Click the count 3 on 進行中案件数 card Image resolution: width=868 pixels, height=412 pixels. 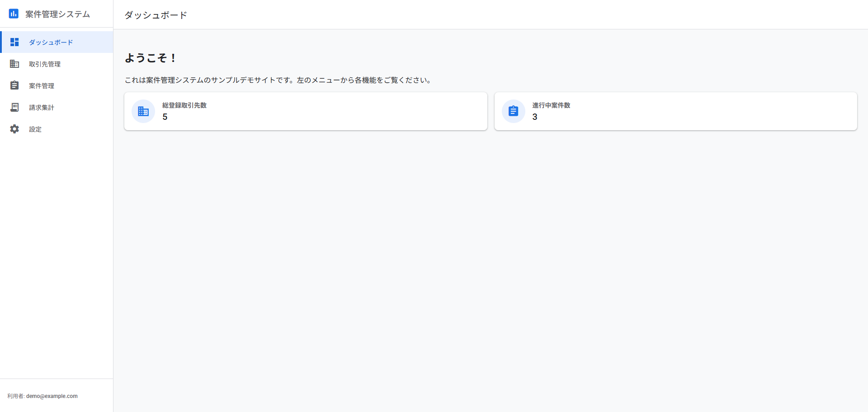(x=535, y=117)
